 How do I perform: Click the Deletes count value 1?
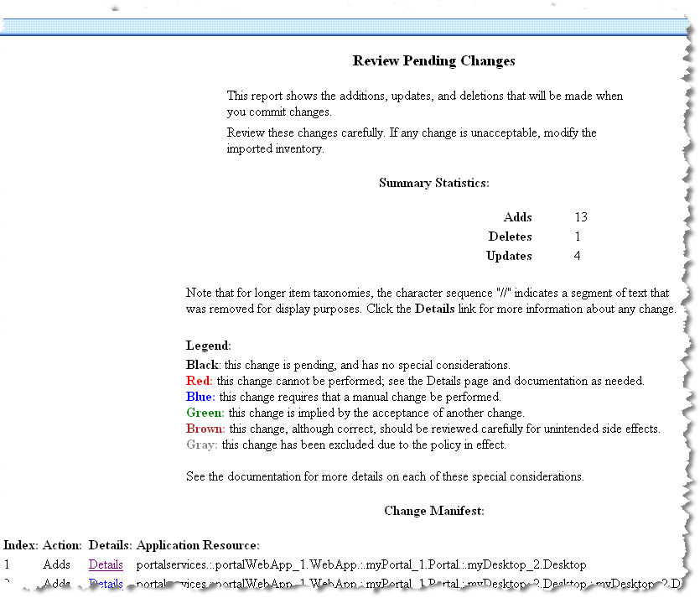click(578, 237)
